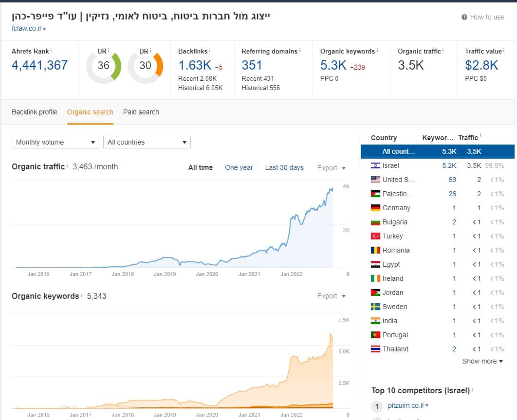Select All time range
The width and height of the screenshot is (517, 420).
click(x=201, y=167)
